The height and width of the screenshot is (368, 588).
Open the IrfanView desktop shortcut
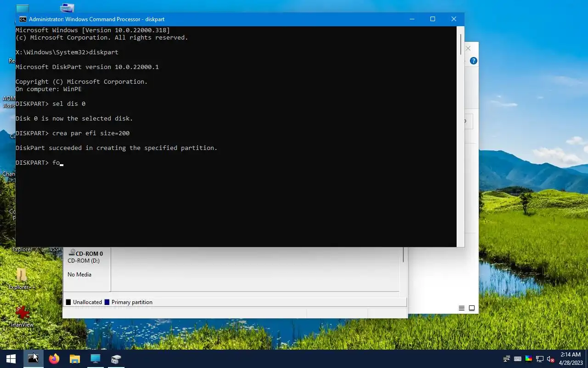[x=22, y=316]
